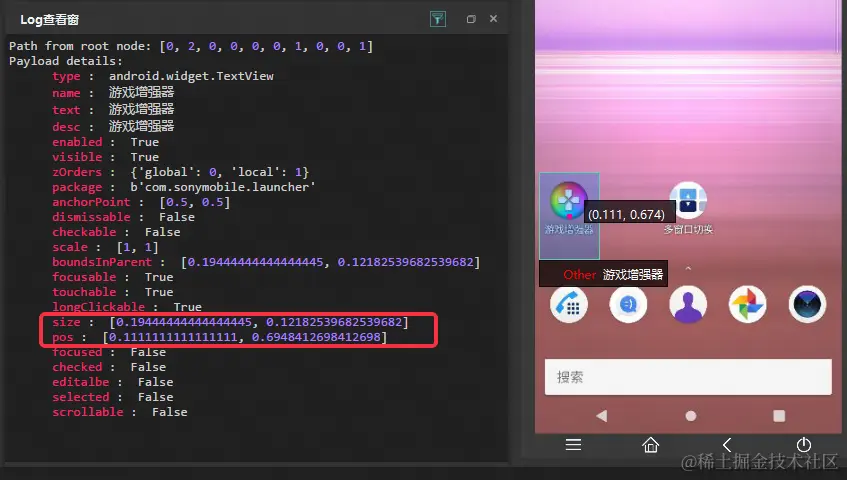Expand the app drawer caret above dock
This screenshot has width=847, height=480.
688,268
